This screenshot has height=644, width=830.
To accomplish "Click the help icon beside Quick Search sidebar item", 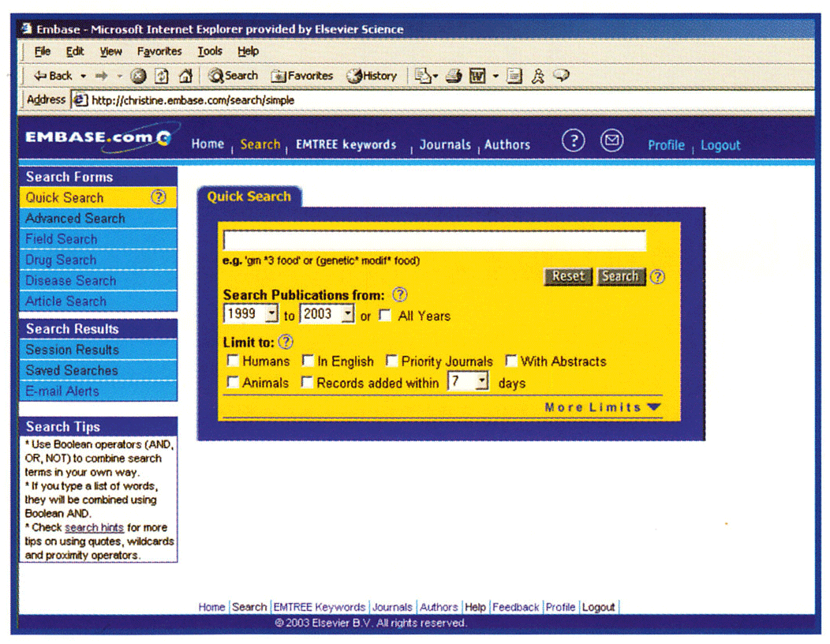I will coord(159,197).
